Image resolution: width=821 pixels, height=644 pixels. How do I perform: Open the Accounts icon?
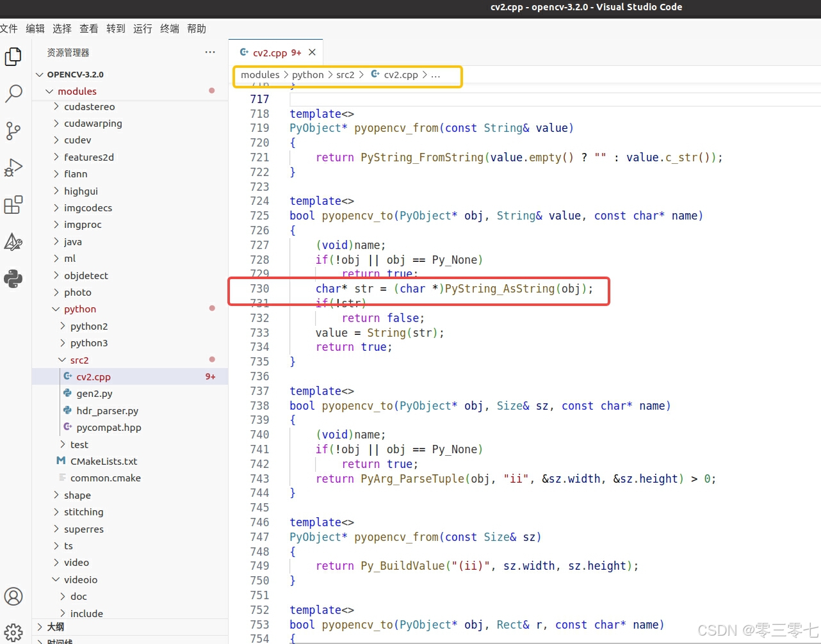(x=13, y=596)
